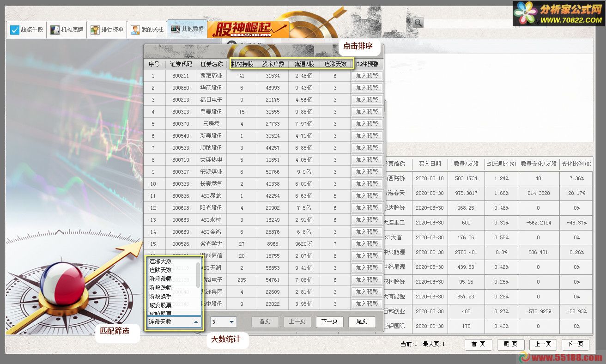This screenshot has width=606, height=364.
Task: Click 加入预警 for 长春燃气
Action: (367, 184)
